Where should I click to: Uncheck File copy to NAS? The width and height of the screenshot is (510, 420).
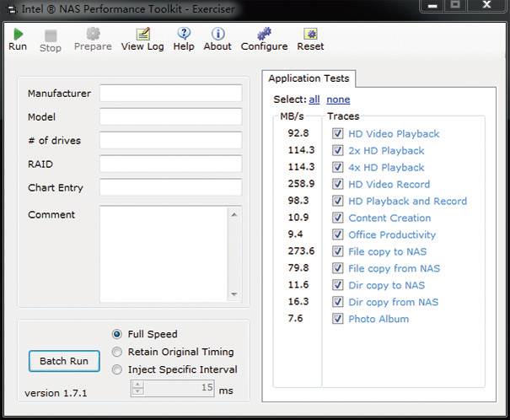click(337, 251)
